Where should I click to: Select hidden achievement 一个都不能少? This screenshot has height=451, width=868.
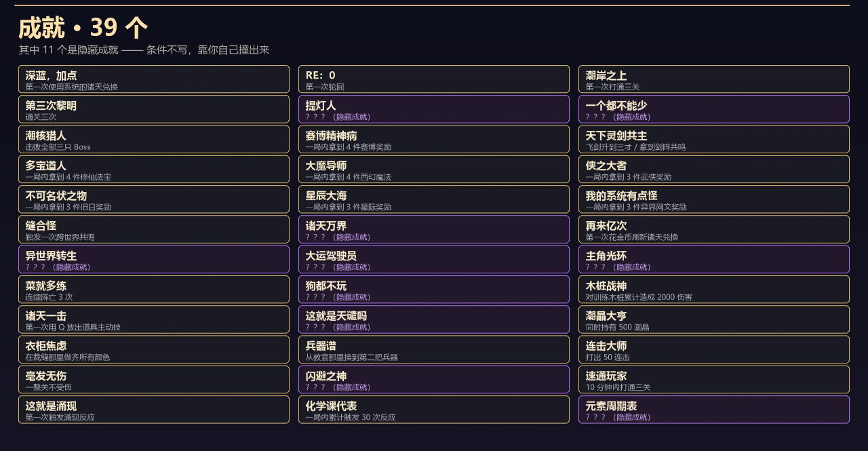coord(714,109)
